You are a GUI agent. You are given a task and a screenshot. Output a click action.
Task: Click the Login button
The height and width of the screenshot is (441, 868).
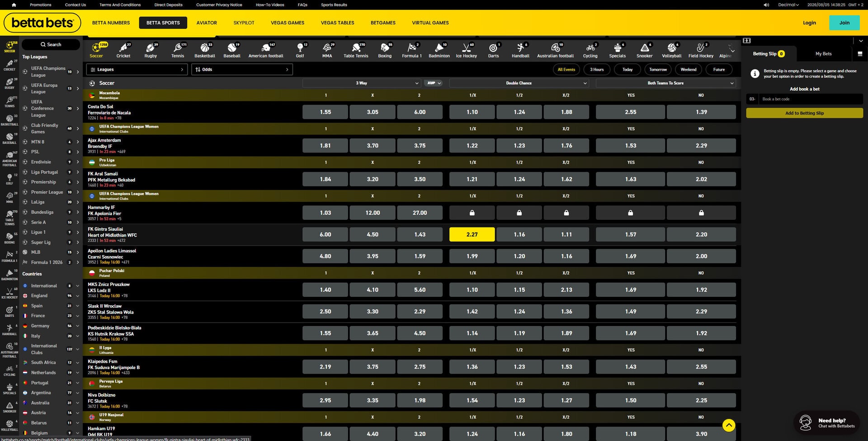(809, 23)
